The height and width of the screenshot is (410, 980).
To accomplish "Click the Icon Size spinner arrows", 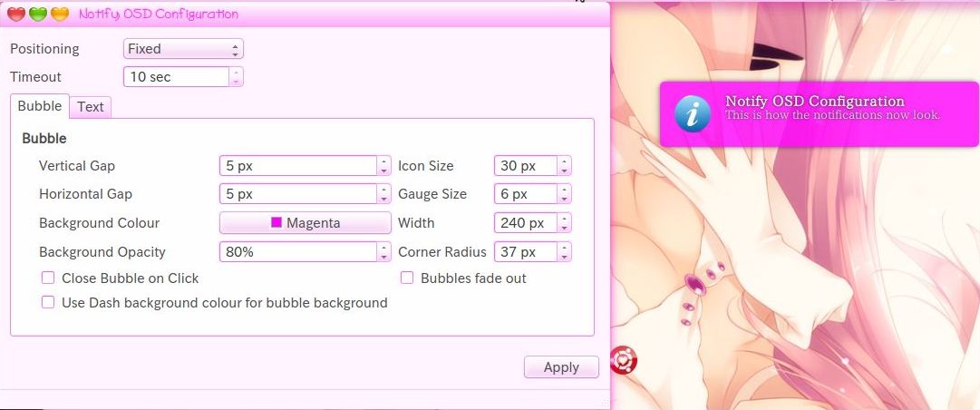I will click(564, 166).
